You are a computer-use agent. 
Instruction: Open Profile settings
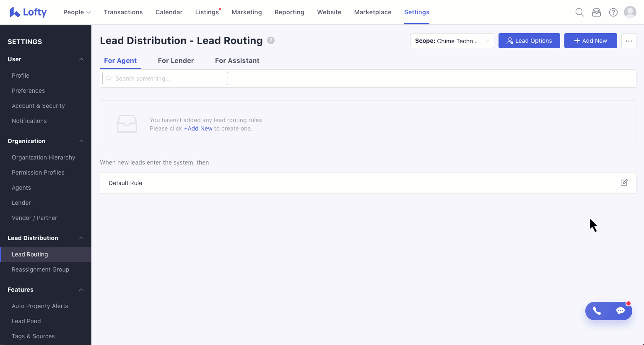pyautogui.click(x=21, y=76)
